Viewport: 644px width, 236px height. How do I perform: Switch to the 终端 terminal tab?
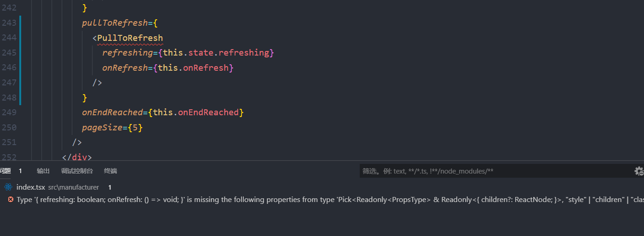(x=110, y=171)
